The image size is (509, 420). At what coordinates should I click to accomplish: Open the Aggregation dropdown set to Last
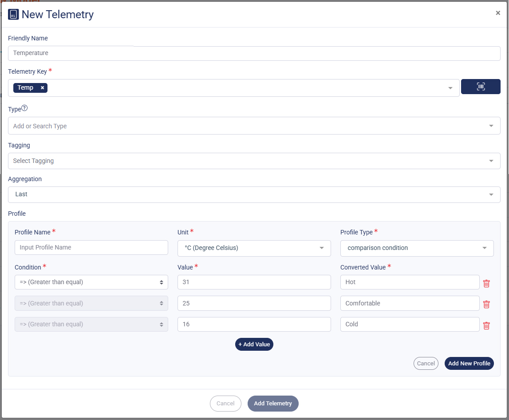pos(254,194)
